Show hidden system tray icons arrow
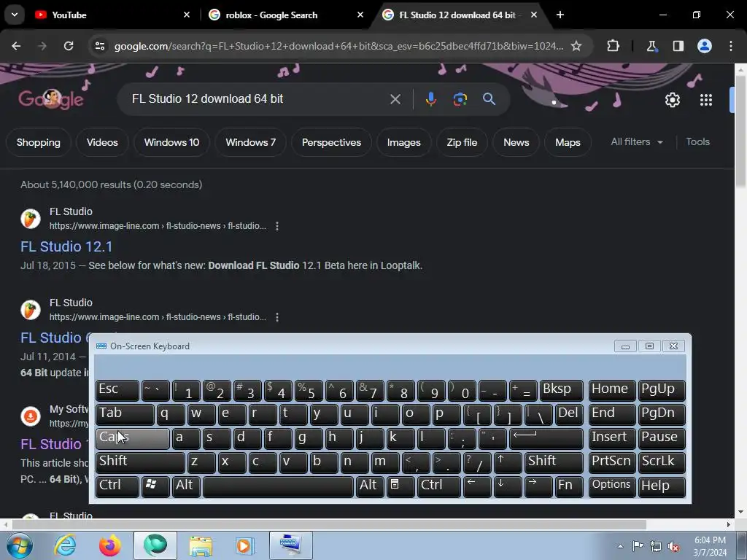747x560 pixels. point(620,546)
